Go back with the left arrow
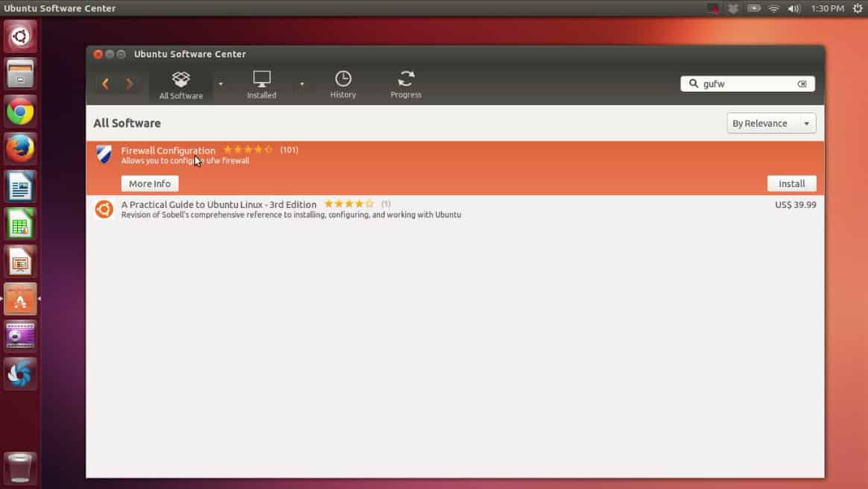868x489 pixels. 105,83
